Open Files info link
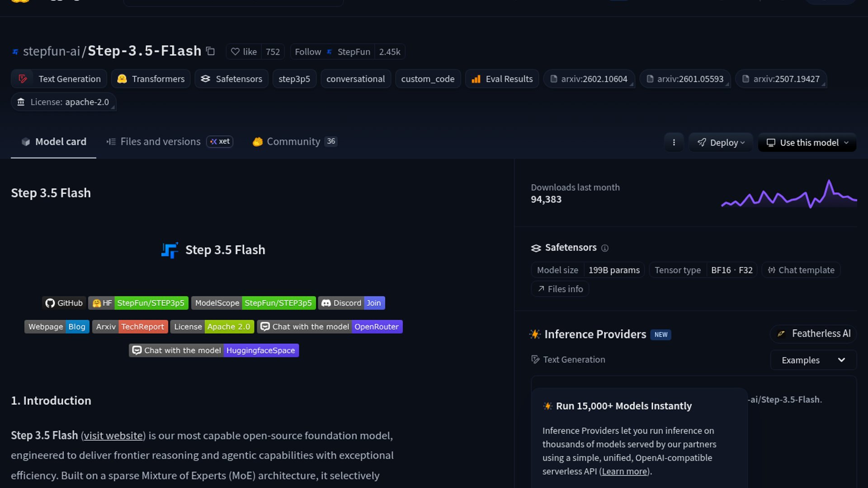 [x=560, y=289]
